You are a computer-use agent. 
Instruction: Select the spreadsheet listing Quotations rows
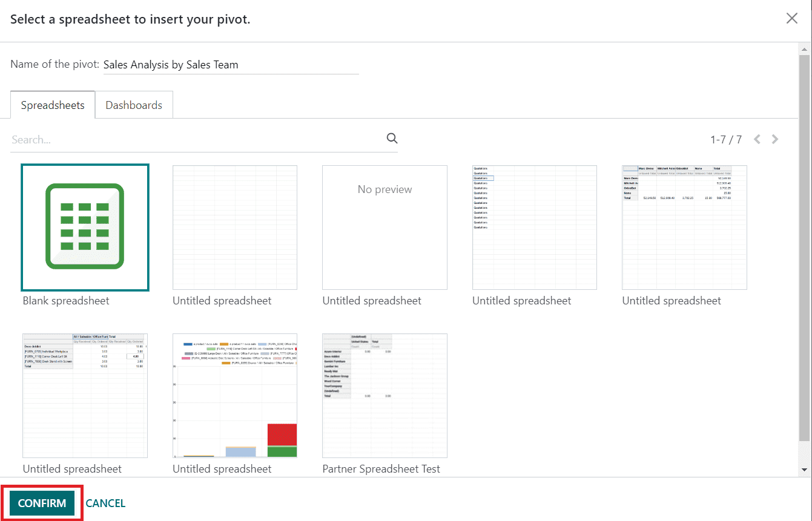[x=534, y=227]
